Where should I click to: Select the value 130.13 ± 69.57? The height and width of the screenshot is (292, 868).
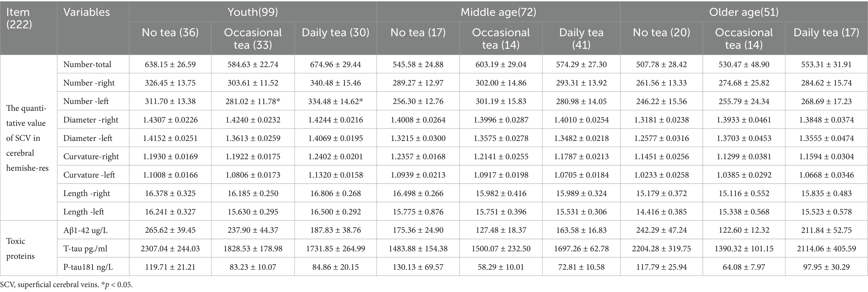[418, 267]
